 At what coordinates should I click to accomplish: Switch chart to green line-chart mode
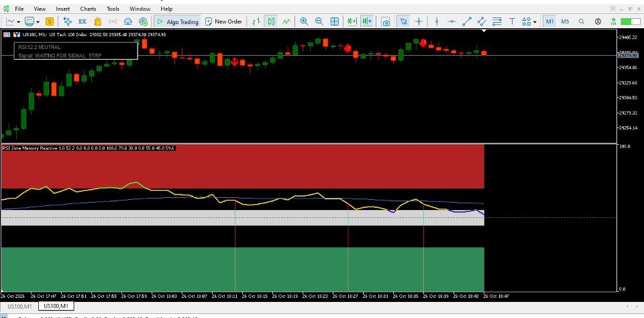tap(286, 21)
